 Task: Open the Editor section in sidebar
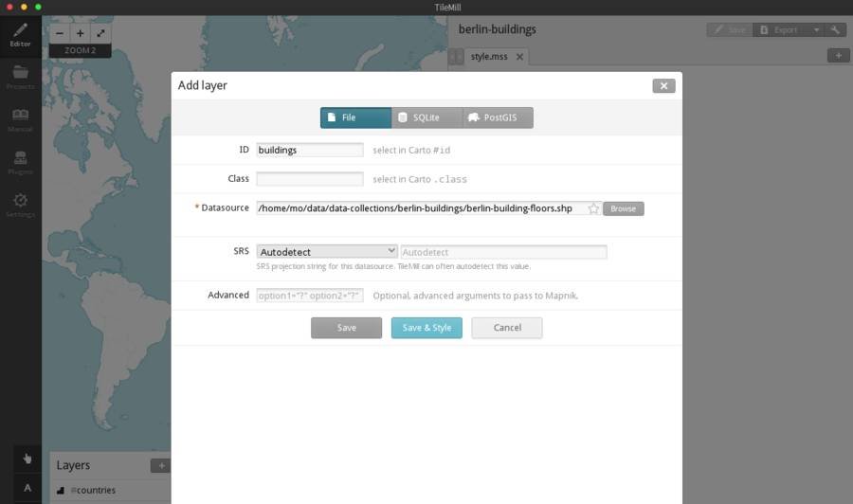[20, 37]
